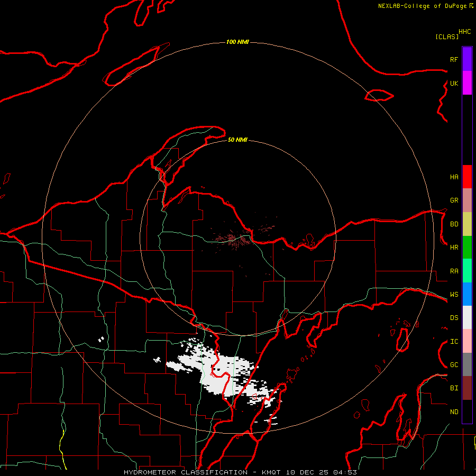The height and width of the screenshot is (476, 476).
Task: Click the BI legend label
Action: click(x=454, y=388)
